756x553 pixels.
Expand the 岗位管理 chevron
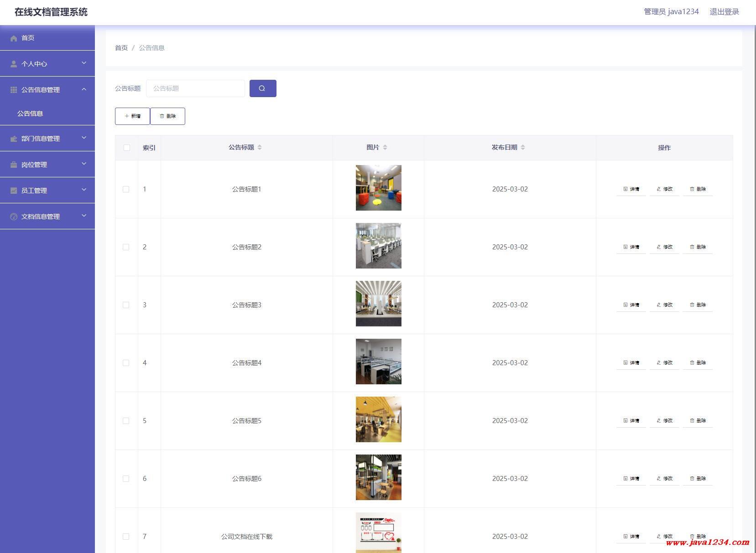click(84, 164)
